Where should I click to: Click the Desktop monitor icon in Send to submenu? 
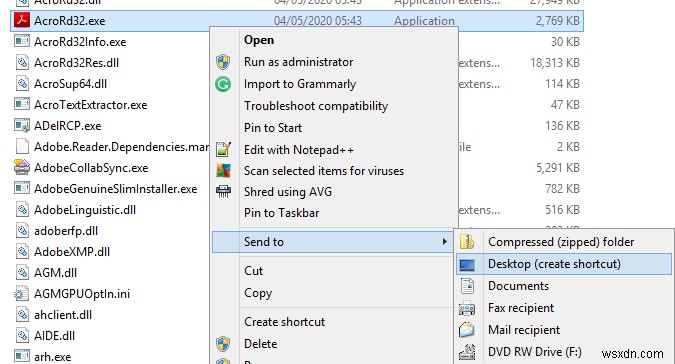click(467, 265)
